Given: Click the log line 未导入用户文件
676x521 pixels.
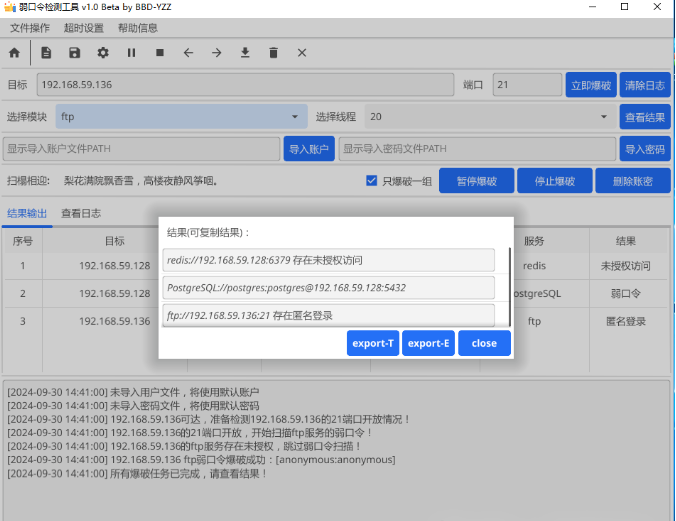Looking at the screenshot, I should click(x=133, y=392).
